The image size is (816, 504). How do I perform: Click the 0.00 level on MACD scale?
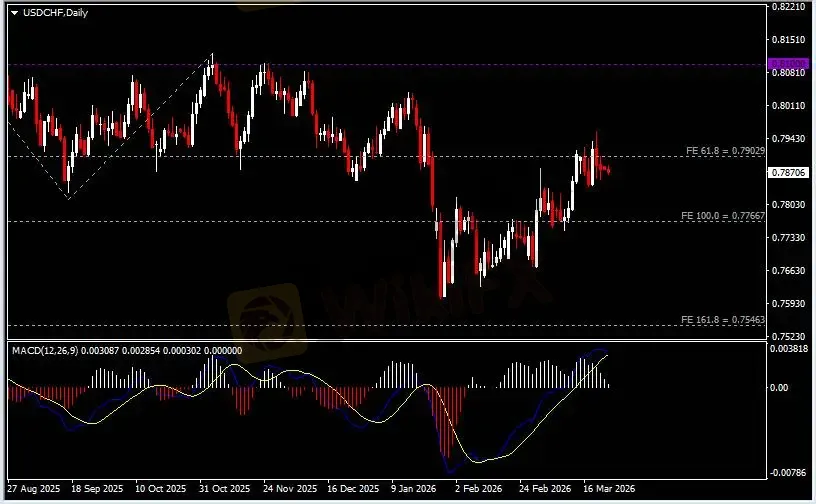780,387
